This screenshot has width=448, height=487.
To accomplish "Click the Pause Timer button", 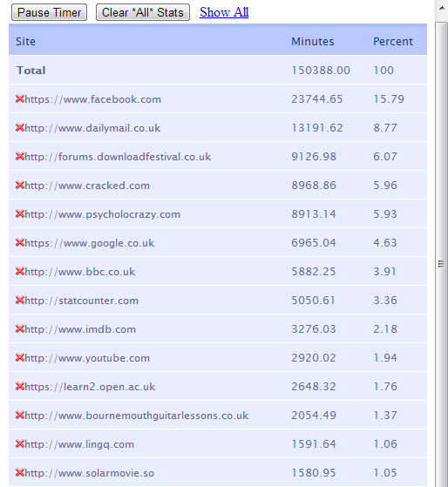I will pos(49,12).
